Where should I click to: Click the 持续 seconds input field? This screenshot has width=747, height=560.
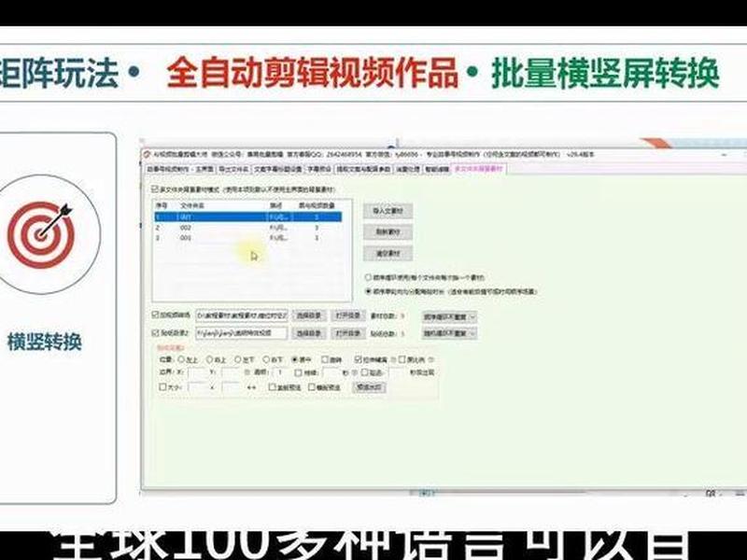click(331, 372)
